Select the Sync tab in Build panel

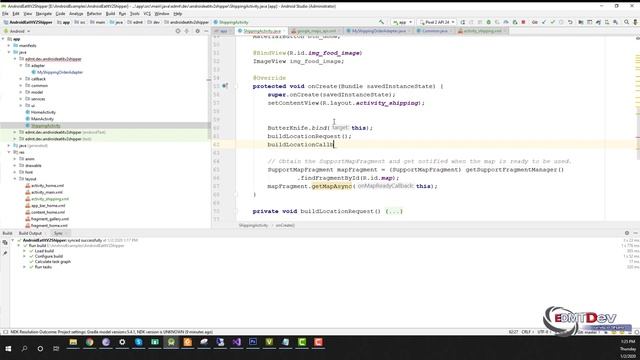pyautogui.click(x=58, y=233)
